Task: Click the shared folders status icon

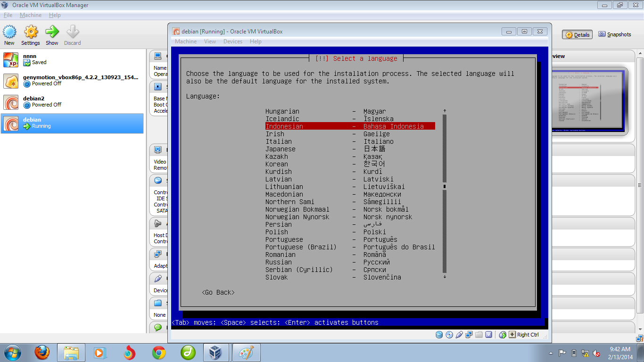Action: (479, 335)
